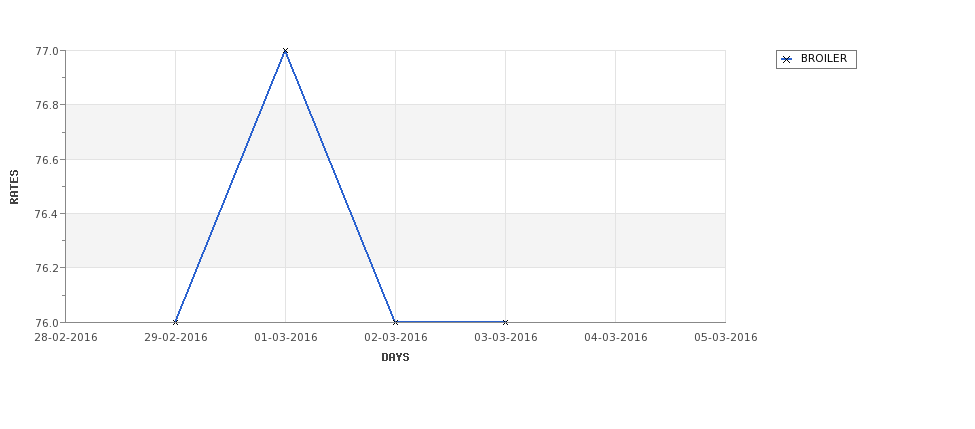Select the last data point on 03-03-2016
Viewport: 975px width, 429px height.
pyautogui.click(x=506, y=322)
